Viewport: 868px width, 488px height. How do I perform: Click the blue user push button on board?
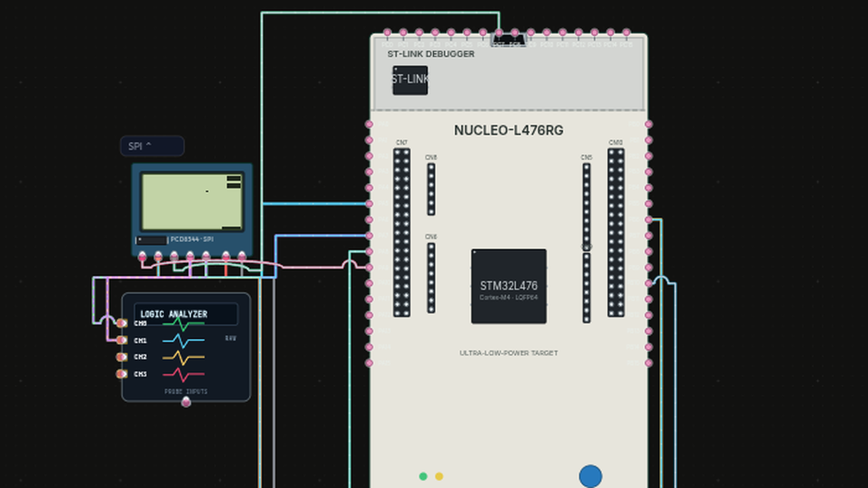[590, 476]
